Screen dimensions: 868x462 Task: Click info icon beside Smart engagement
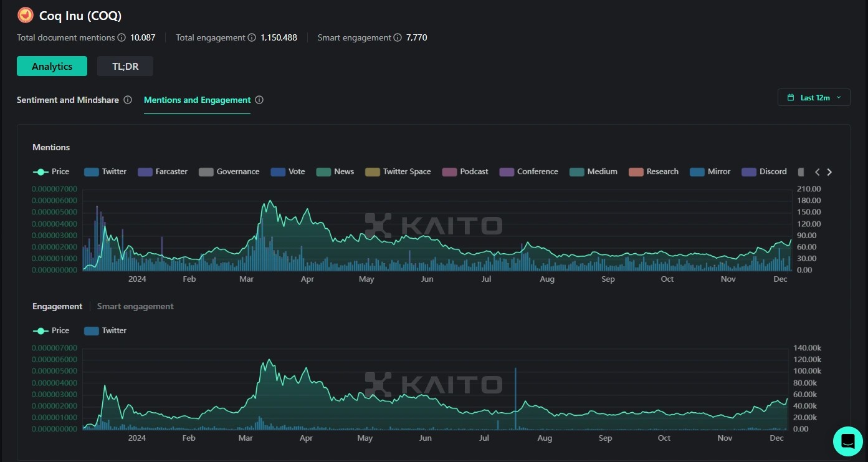[x=397, y=37]
